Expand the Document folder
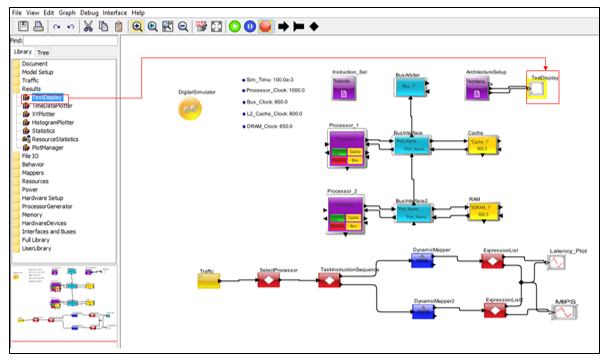Screen dimensions: 606x362 (34, 63)
